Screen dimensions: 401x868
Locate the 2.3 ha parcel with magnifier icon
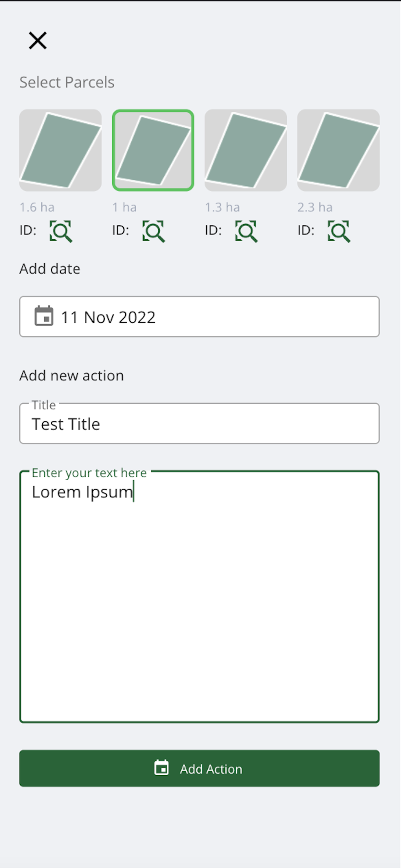pos(339,232)
